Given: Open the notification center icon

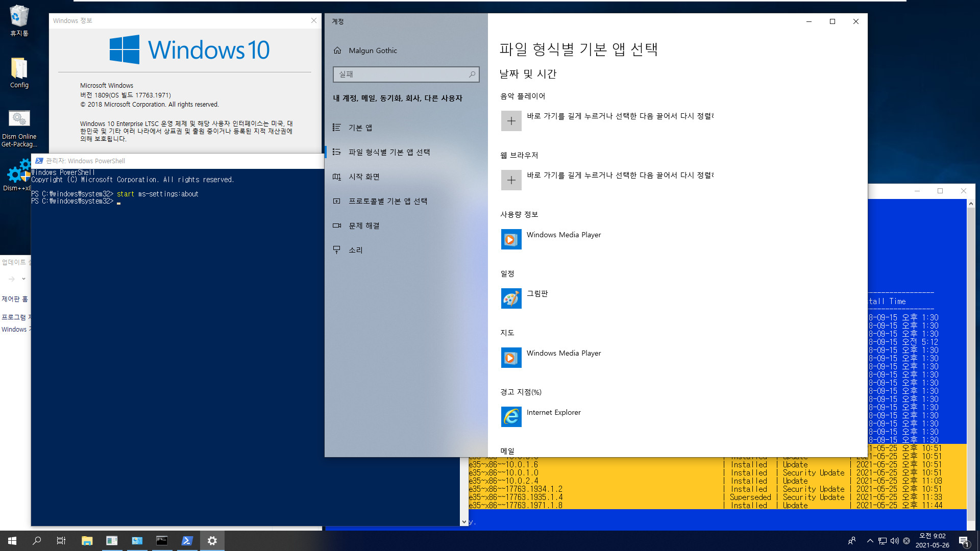Looking at the screenshot, I should click(x=964, y=541).
